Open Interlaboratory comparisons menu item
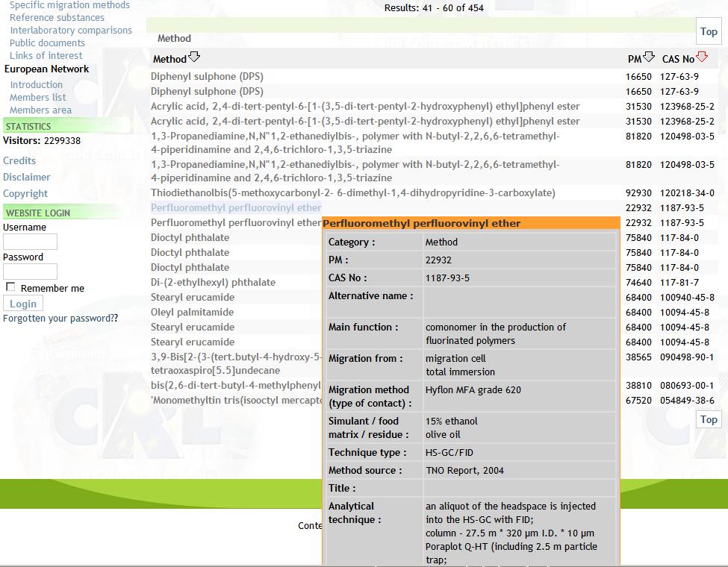This screenshot has width=728, height=567. coord(71,30)
